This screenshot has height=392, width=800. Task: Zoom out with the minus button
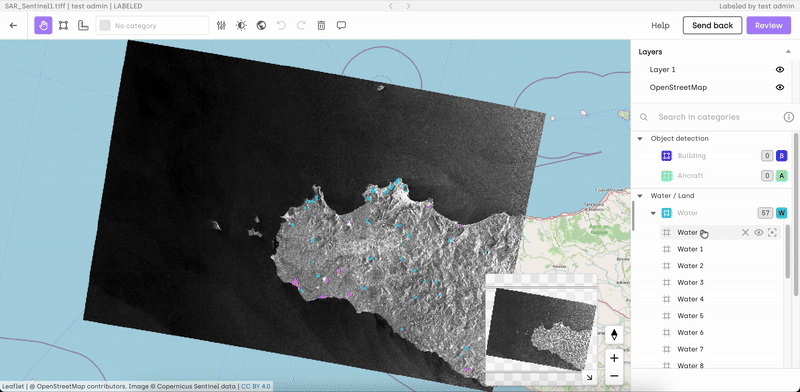tap(614, 376)
